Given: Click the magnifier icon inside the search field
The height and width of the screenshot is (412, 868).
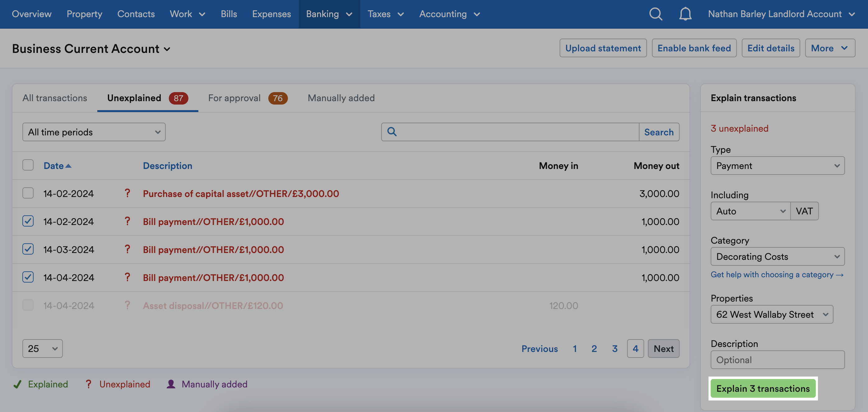Looking at the screenshot, I should tap(391, 132).
